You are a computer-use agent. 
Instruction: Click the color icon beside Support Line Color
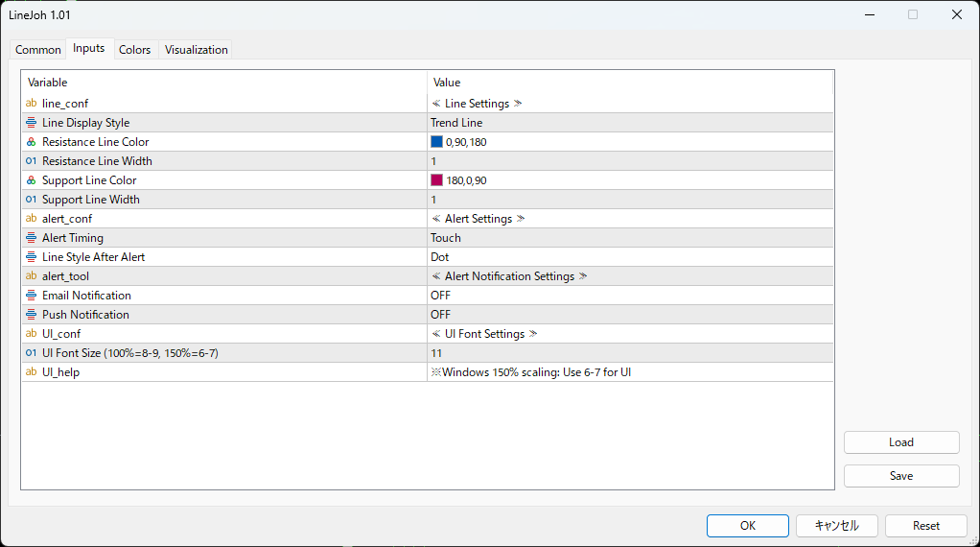pyautogui.click(x=32, y=180)
